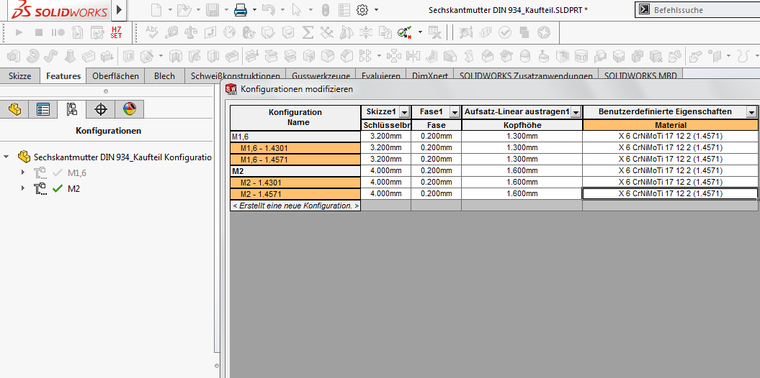Click the Extruded Boss feature icon
Screen dimensions: 760x378
pyautogui.click(x=14, y=56)
